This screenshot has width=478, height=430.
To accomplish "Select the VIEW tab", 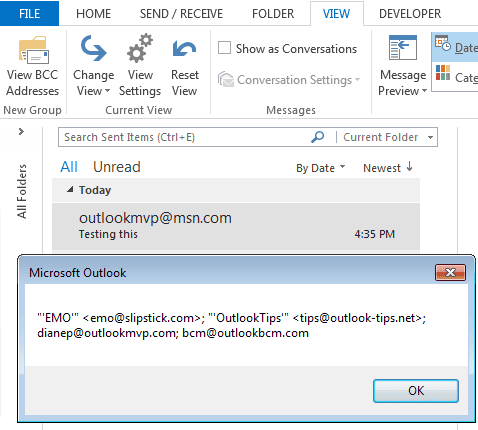I will click(x=336, y=14).
